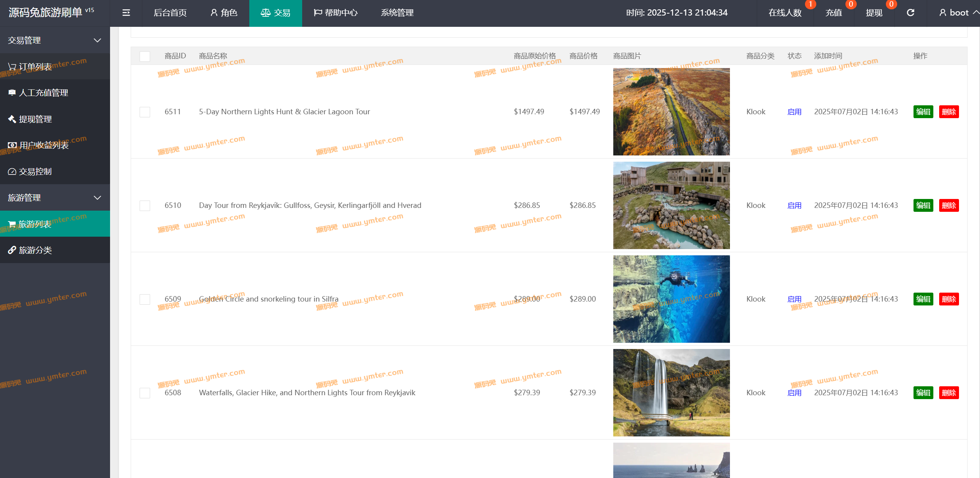Click the sidebar collapse hamburger icon
980x478 pixels.
[126, 13]
